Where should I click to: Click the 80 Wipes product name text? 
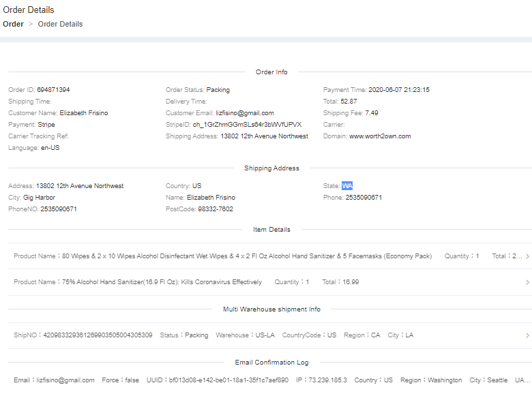247,256
